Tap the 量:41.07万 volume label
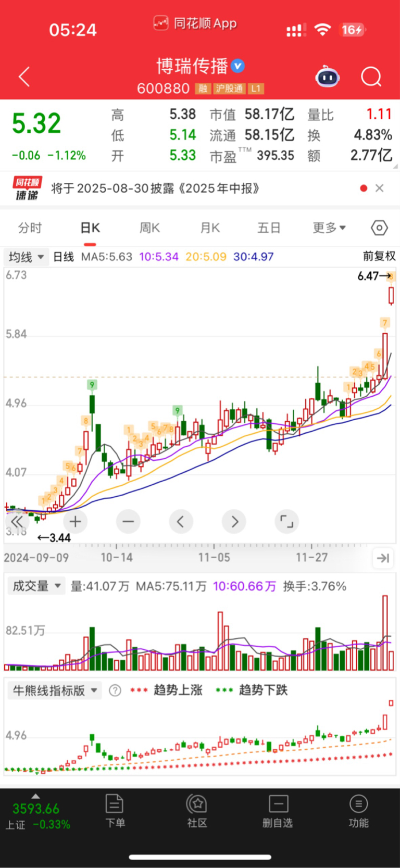The width and height of the screenshot is (400, 868). (x=99, y=586)
